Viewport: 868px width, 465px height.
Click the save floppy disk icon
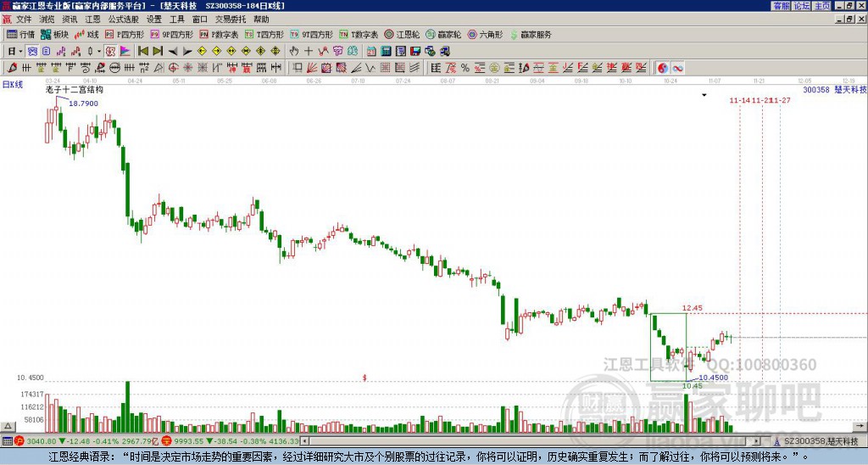click(415, 52)
